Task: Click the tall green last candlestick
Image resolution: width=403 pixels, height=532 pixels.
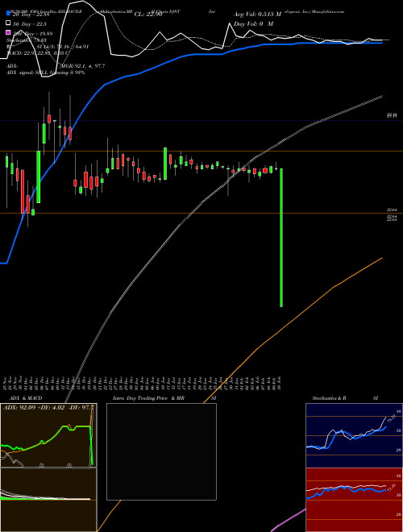Action: (281, 238)
